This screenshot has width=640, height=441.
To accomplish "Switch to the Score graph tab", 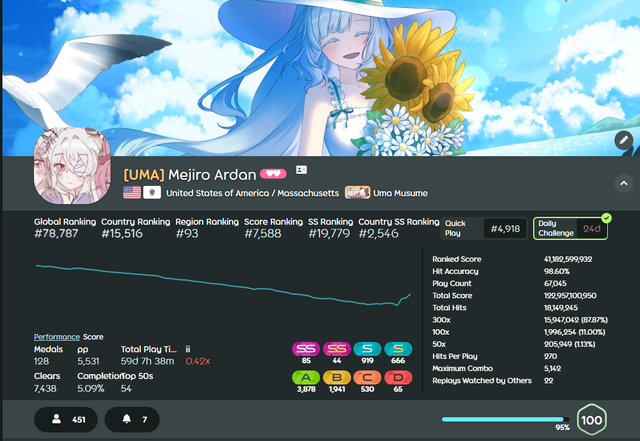I will click(x=93, y=337).
